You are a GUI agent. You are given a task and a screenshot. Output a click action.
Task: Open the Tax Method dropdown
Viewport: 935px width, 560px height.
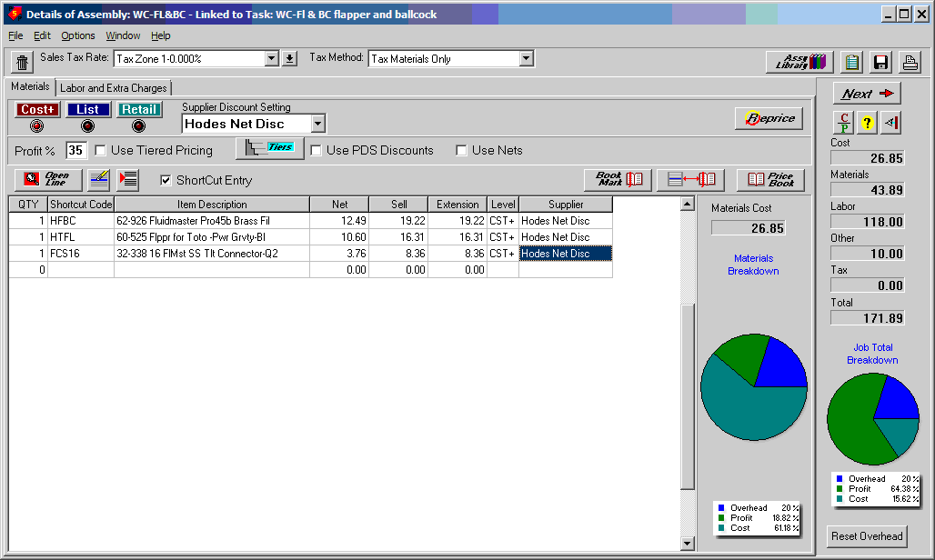click(x=526, y=58)
